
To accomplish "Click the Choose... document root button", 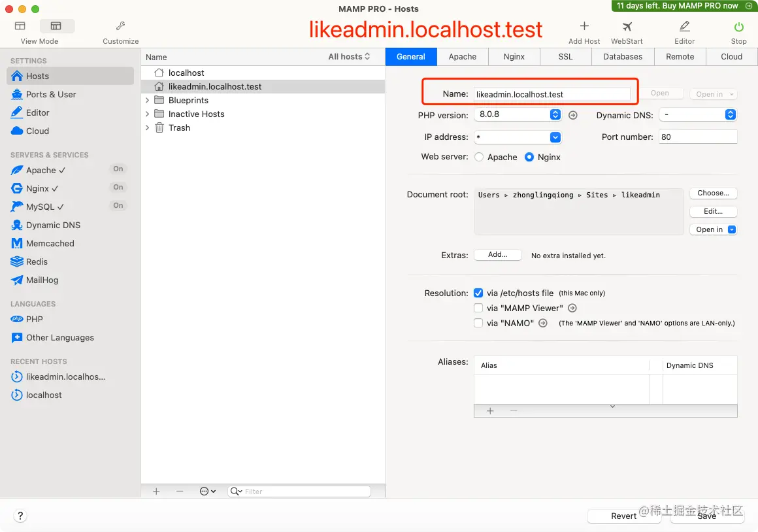I will pos(714,193).
